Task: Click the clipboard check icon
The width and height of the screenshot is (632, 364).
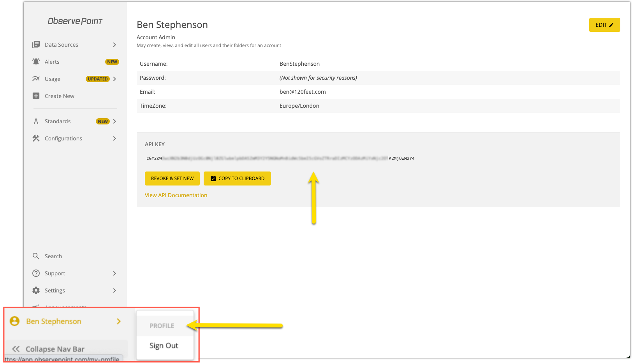Action: click(x=213, y=178)
